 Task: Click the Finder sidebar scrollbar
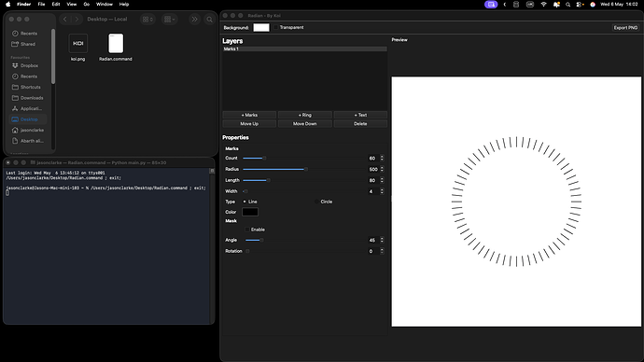pyautogui.click(x=53, y=56)
